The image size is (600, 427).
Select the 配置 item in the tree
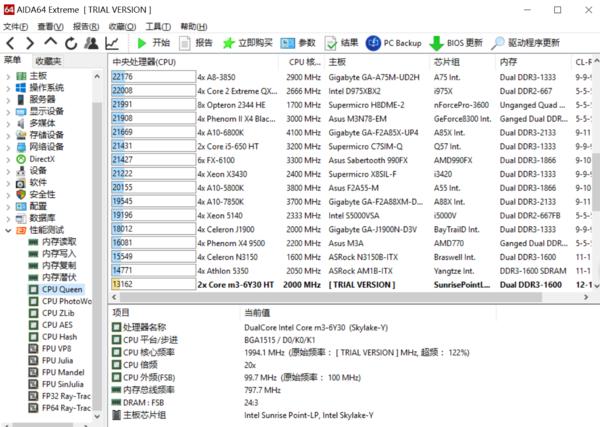pos(31,206)
